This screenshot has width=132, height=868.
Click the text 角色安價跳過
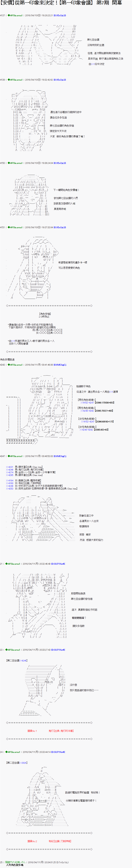(x=7, y=360)
